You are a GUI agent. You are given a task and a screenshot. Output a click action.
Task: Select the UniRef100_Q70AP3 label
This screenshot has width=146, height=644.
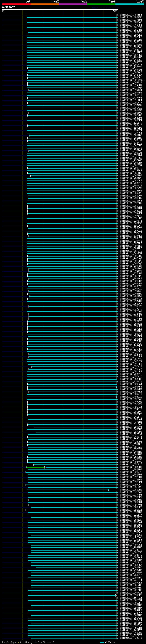point(131,495)
